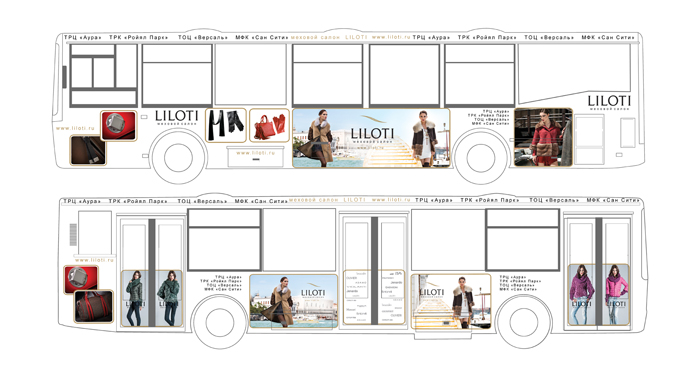Select the brown leather strap image on the upper bus
This screenshot has height=377, width=700.
(x=88, y=151)
